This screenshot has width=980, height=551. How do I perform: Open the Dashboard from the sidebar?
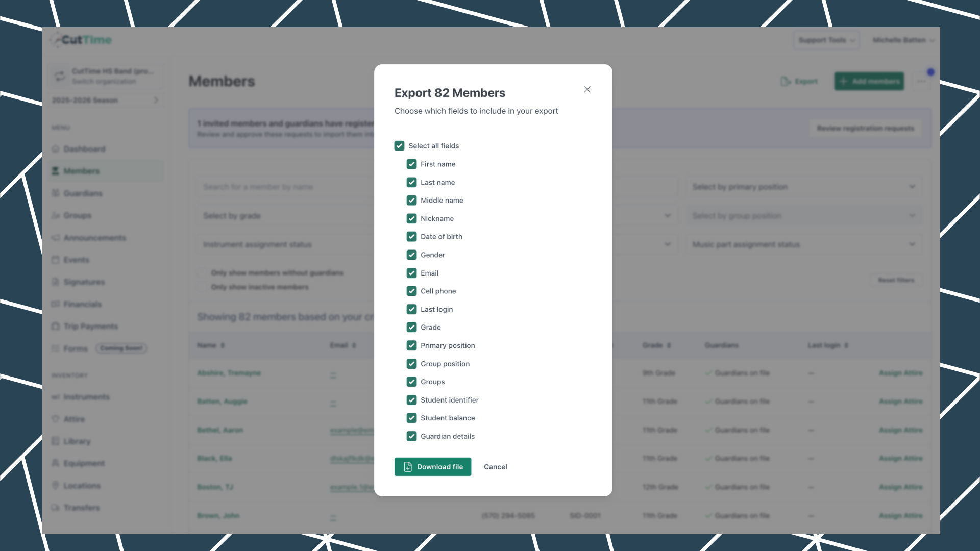tap(85, 148)
